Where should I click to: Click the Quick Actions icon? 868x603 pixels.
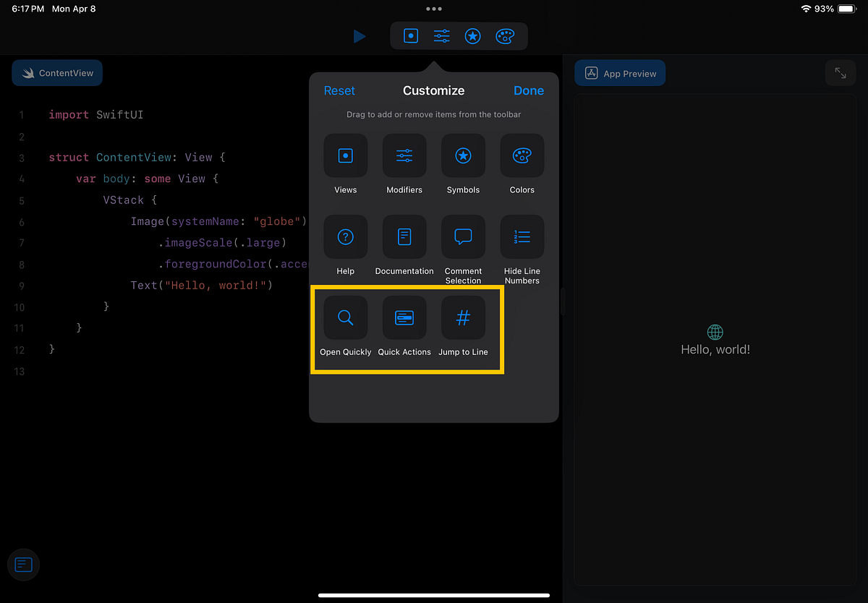coord(404,317)
